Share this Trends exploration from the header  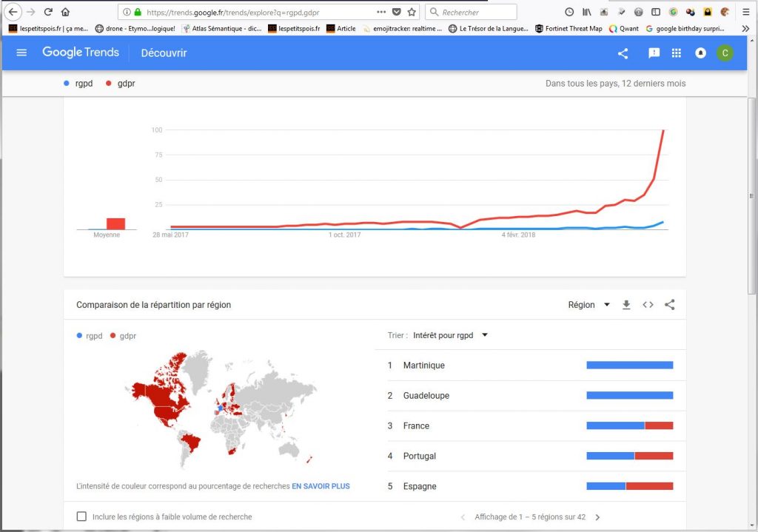(623, 53)
